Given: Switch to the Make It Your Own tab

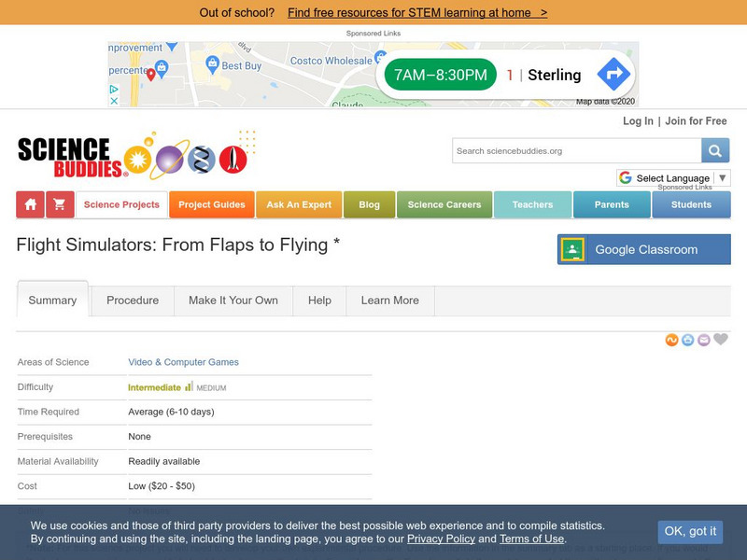Looking at the screenshot, I should coord(233,301).
